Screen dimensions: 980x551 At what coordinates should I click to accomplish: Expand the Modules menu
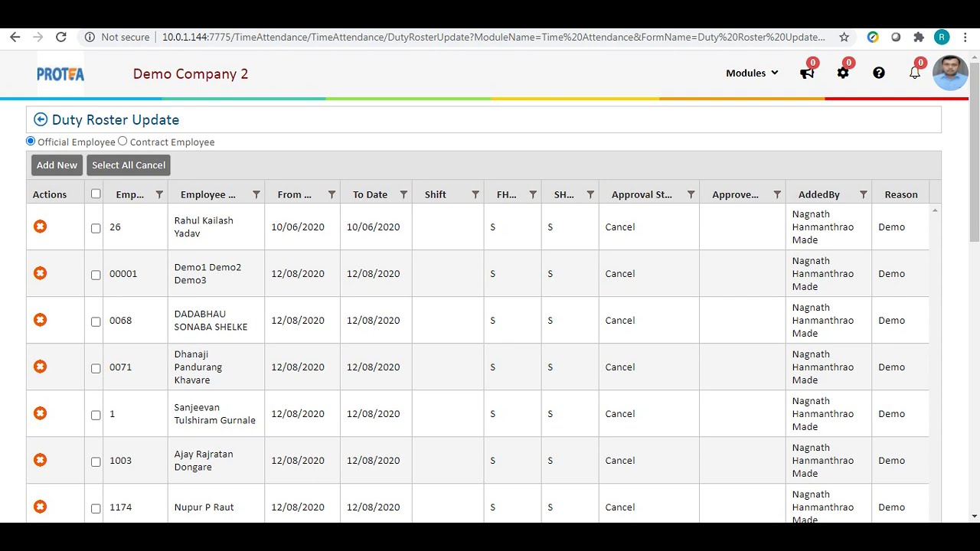(x=752, y=73)
